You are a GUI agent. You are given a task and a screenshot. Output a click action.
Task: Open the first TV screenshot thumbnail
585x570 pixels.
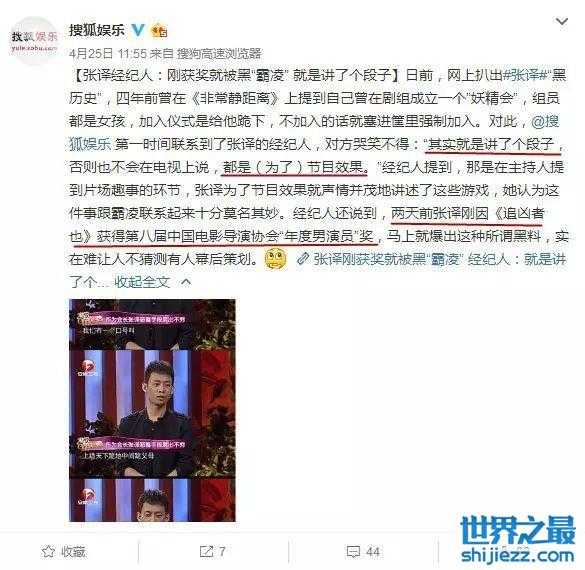(x=152, y=324)
